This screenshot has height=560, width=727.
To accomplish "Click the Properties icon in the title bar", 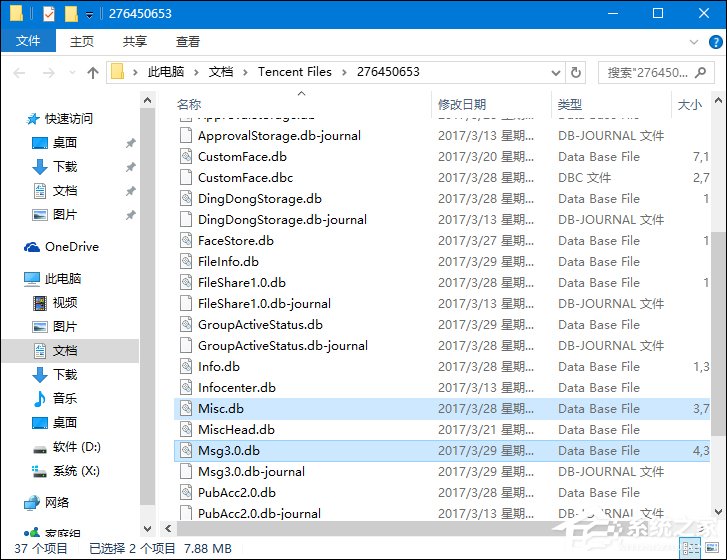I will 49,14.
